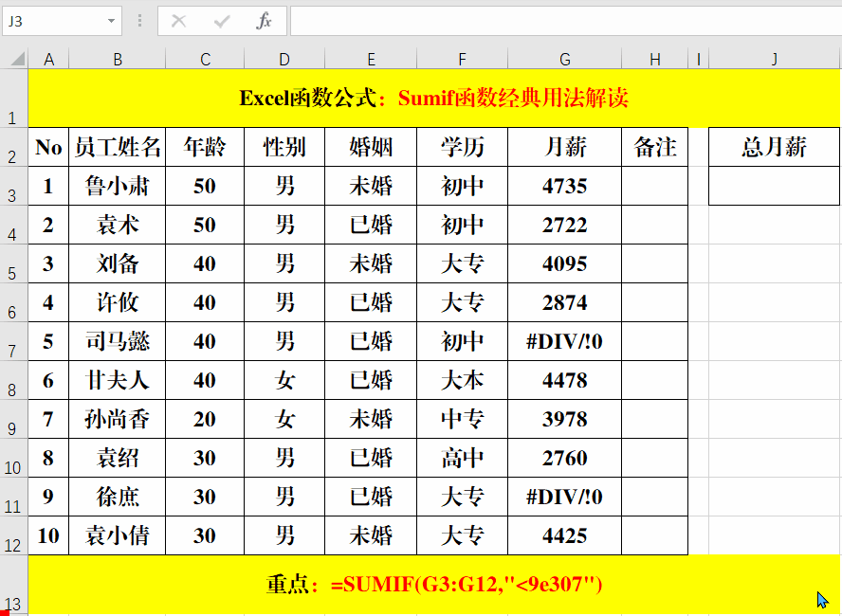Screen dimensions: 842x616
Task: Click the Select All corner triangle
Action: coord(17,59)
